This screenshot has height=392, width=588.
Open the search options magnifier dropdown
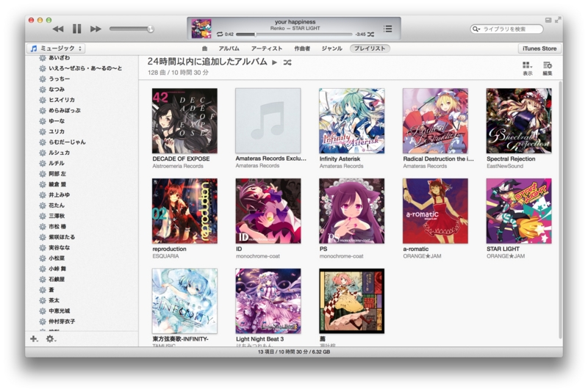coord(476,29)
